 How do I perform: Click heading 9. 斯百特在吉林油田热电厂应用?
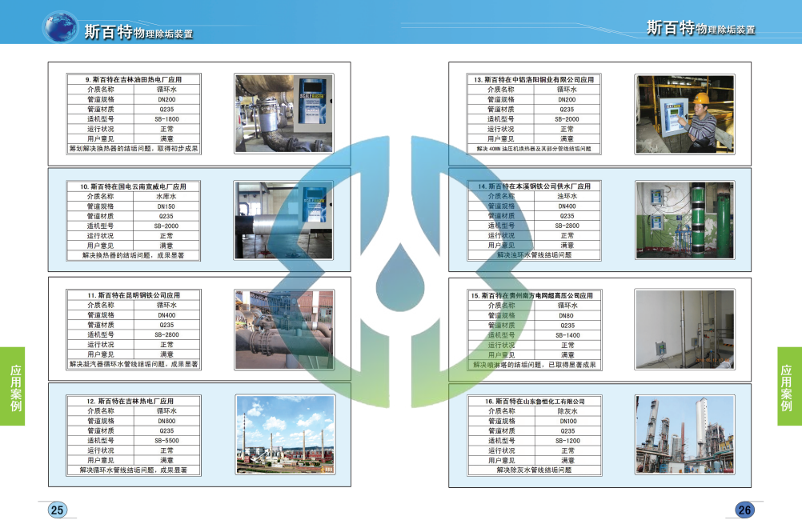[134, 80]
